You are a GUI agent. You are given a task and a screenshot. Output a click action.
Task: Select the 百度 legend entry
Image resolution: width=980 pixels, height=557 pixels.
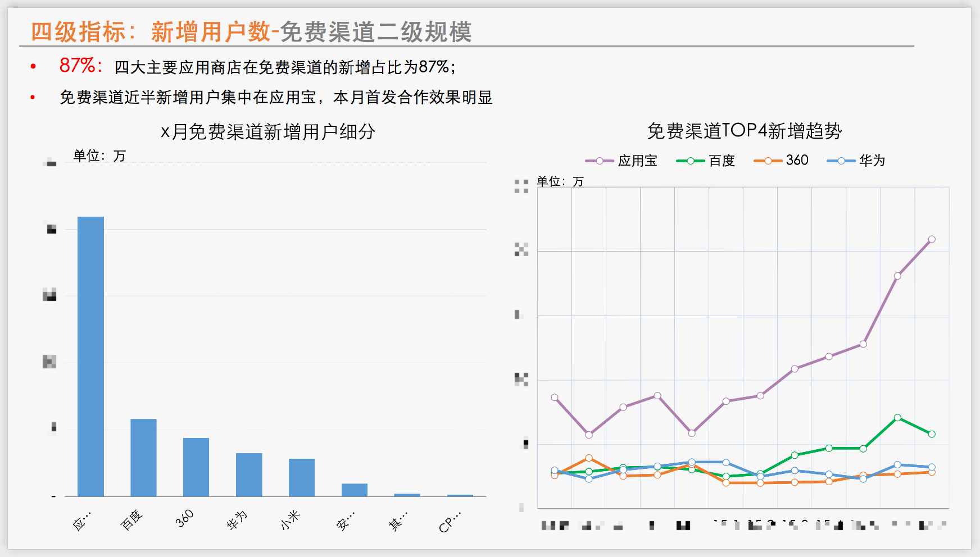coord(705,161)
